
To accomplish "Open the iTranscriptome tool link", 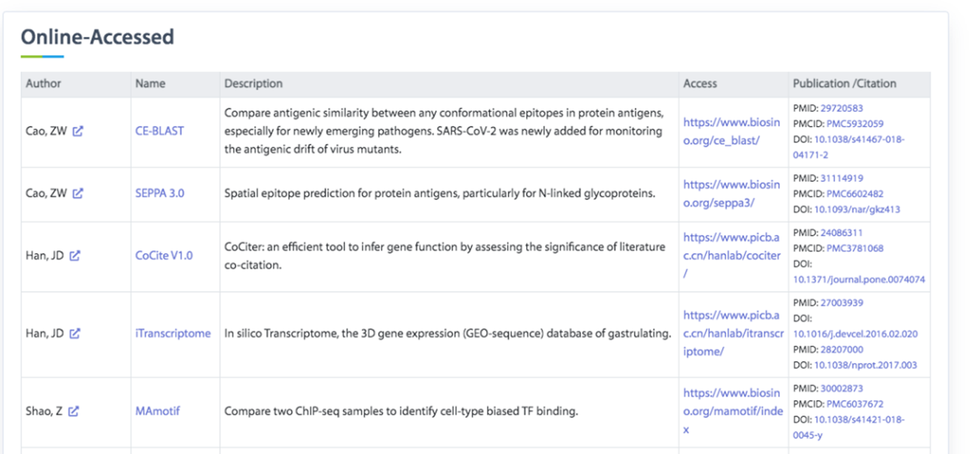I will pos(173,333).
